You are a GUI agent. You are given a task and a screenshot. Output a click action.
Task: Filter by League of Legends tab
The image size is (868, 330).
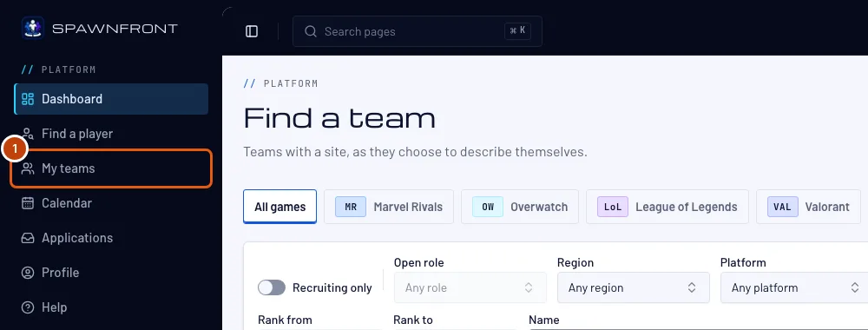pos(667,207)
